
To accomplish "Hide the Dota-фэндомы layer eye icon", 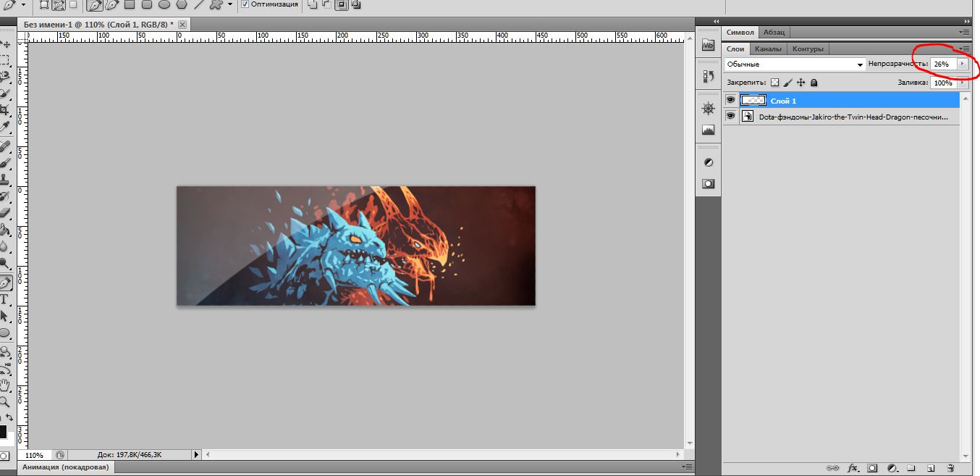I will click(730, 116).
